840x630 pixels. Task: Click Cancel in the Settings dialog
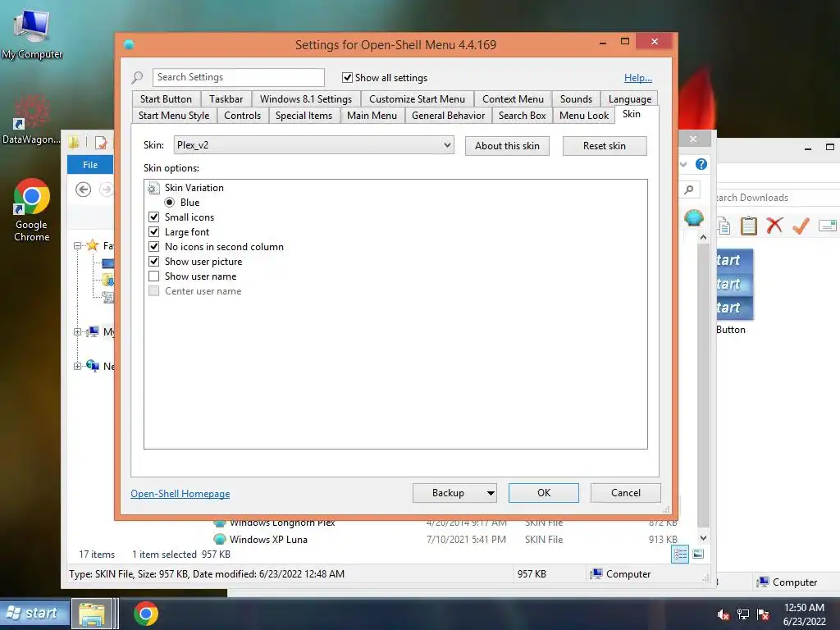pos(626,493)
